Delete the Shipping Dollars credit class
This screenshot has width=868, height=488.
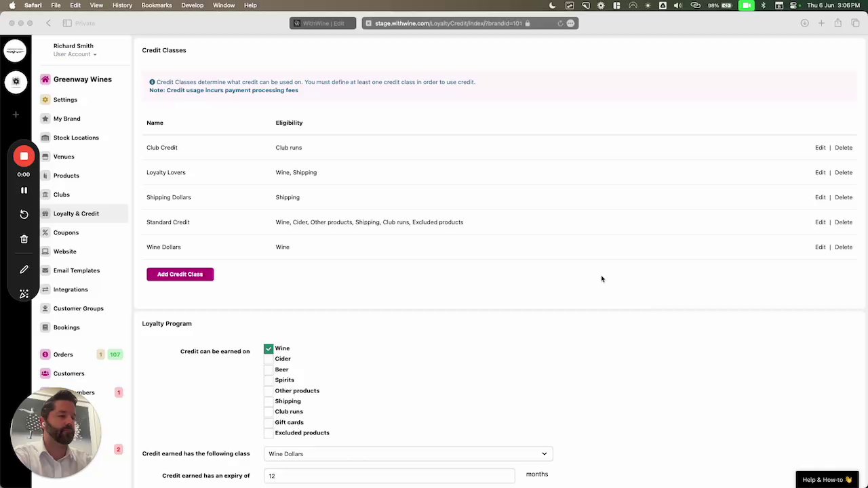tap(844, 197)
